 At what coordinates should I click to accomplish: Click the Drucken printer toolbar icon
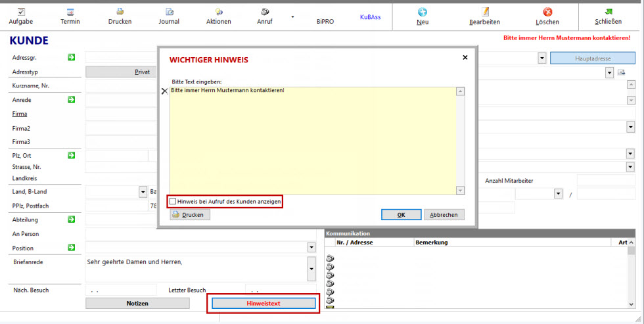click(120, 12)
